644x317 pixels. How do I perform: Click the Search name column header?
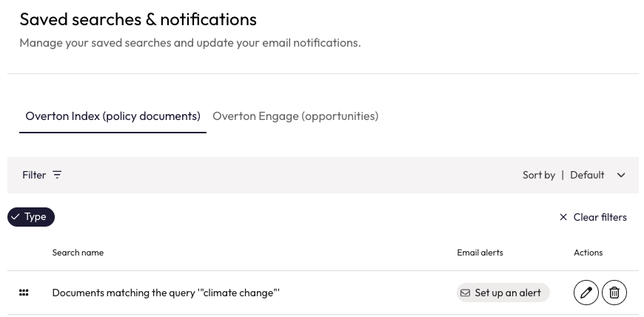point(78,253)
